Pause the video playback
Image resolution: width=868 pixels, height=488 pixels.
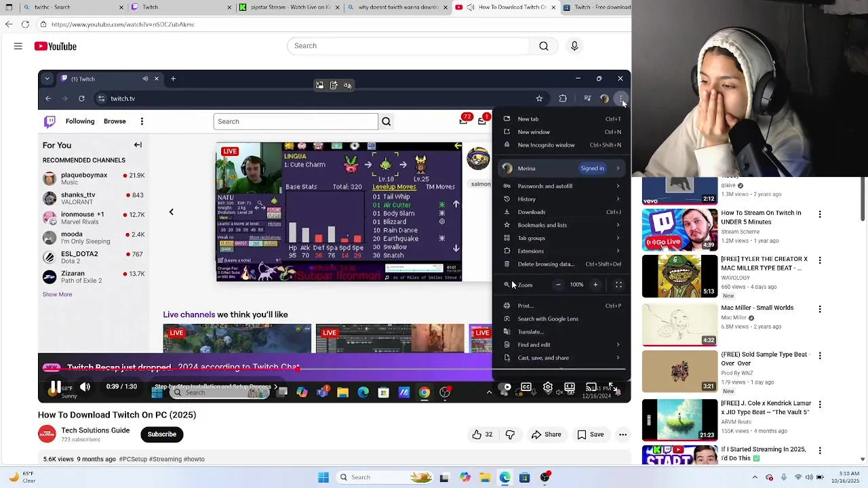point(54,387)
